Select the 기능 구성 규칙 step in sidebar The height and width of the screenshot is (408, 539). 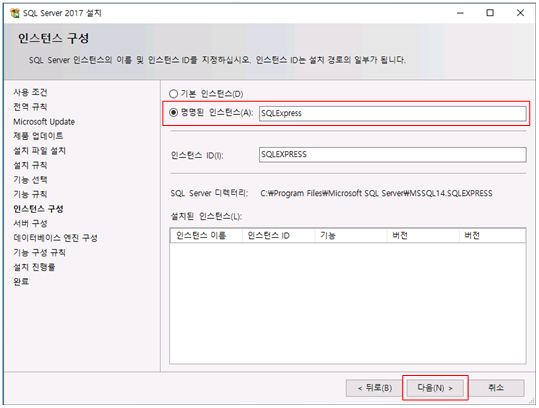coord(40,253)
